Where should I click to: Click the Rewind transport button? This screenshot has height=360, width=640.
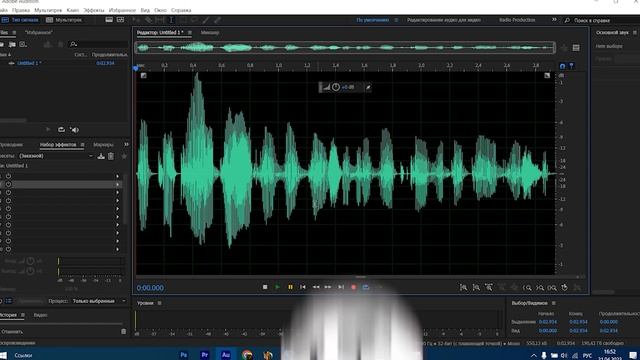316,287
